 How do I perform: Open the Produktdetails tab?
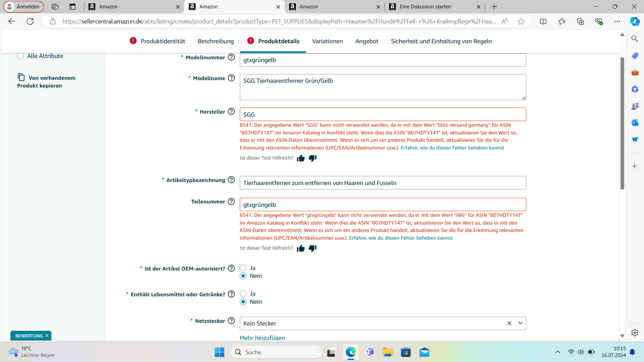279,41
